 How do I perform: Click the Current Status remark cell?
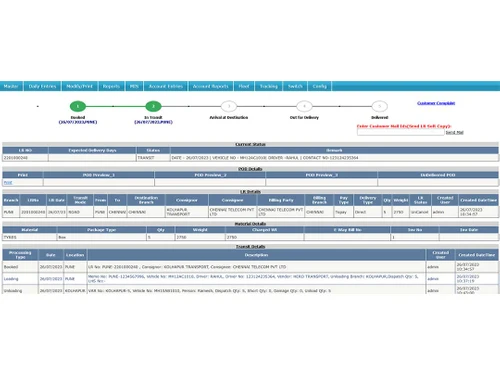pos(334,158)
